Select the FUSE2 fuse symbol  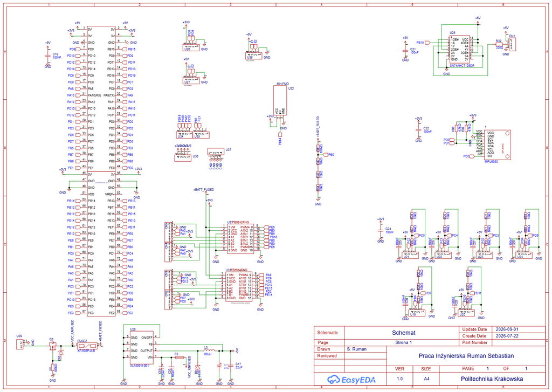(x=86, y=346)
